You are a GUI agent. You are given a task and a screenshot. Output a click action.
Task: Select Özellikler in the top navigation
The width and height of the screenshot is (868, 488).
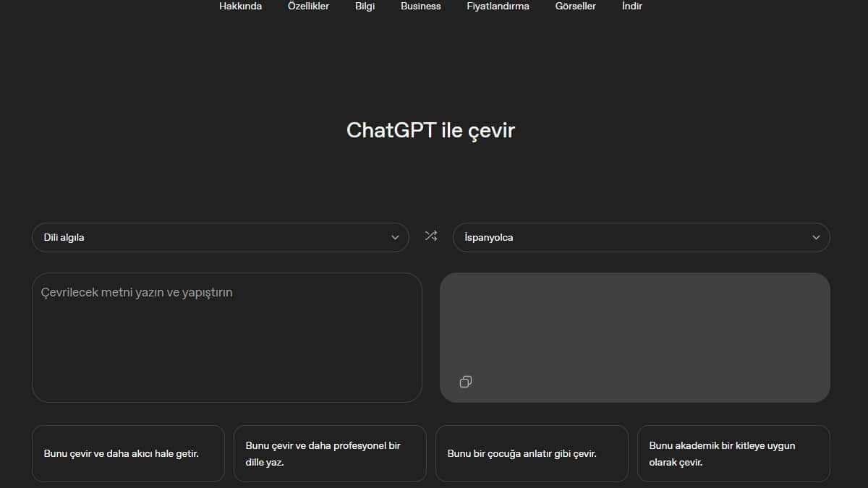pyautogui.click(x=308, y=6)
